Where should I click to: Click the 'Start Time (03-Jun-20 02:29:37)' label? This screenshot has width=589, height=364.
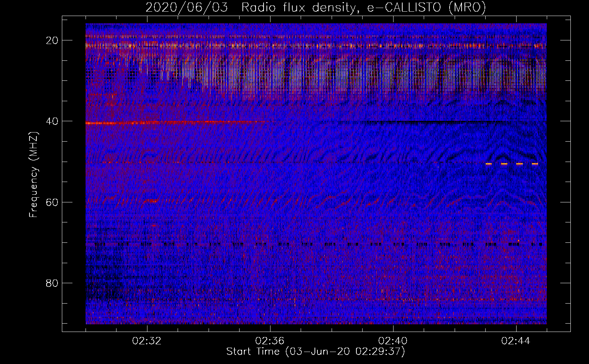coord(316,352)
